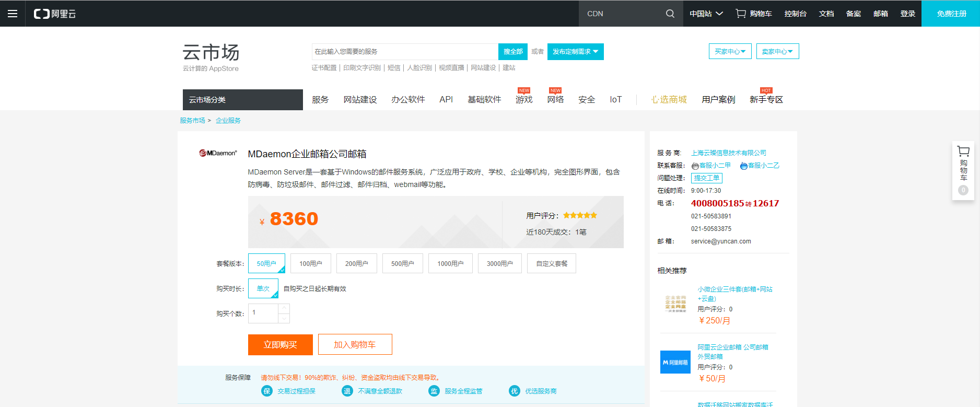Click the 人脸识别 suggested search link

pos(419,68)
